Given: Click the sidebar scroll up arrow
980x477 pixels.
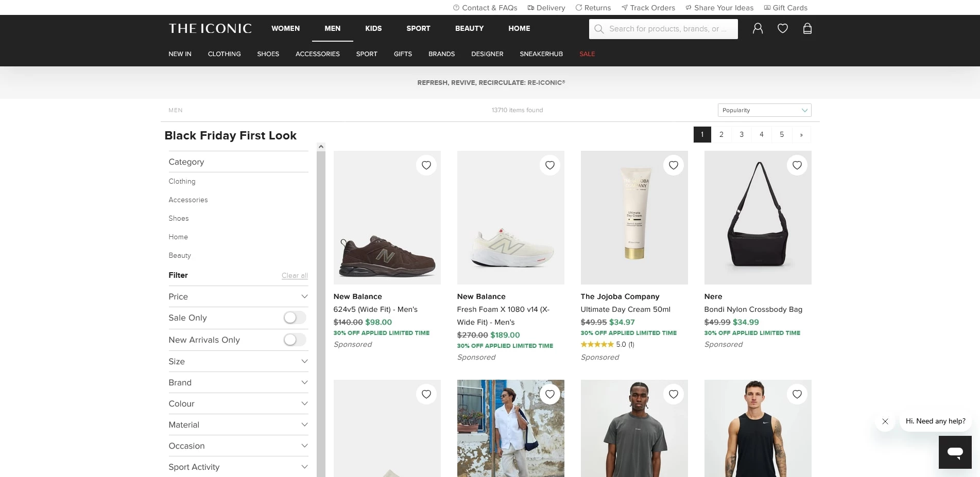Looking at the screenshot, I should (321, 147).
